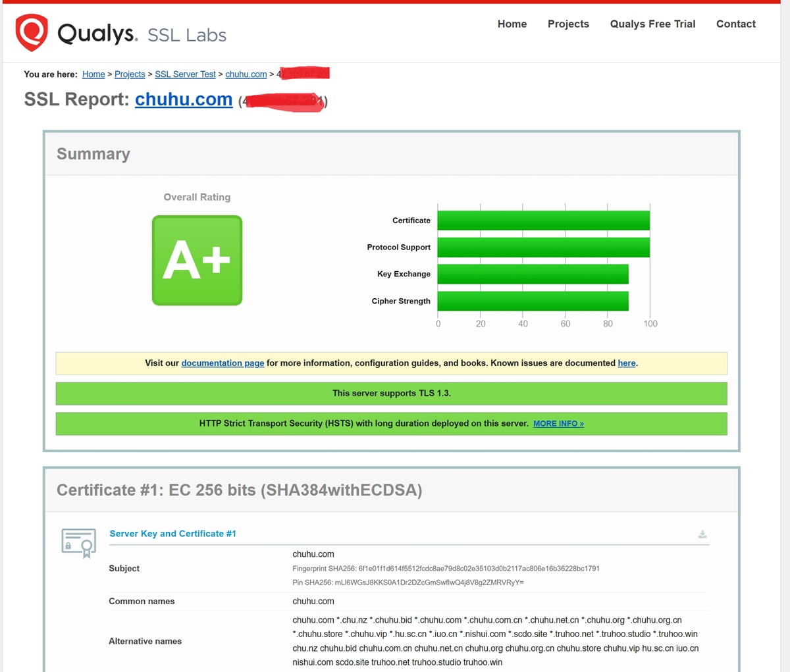Click the 'Cipher Strength' chart label
This screenshot has height=672, width=790.
coord(401,301)
